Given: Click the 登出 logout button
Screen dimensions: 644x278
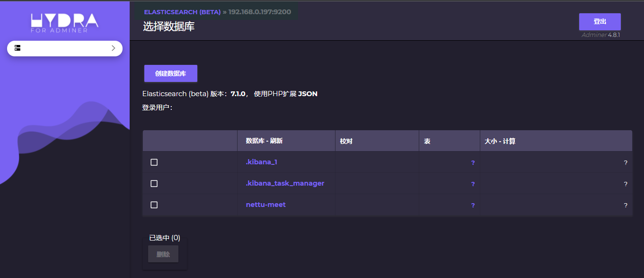Looking at the screenshot, I should click(x=600, y=22).
